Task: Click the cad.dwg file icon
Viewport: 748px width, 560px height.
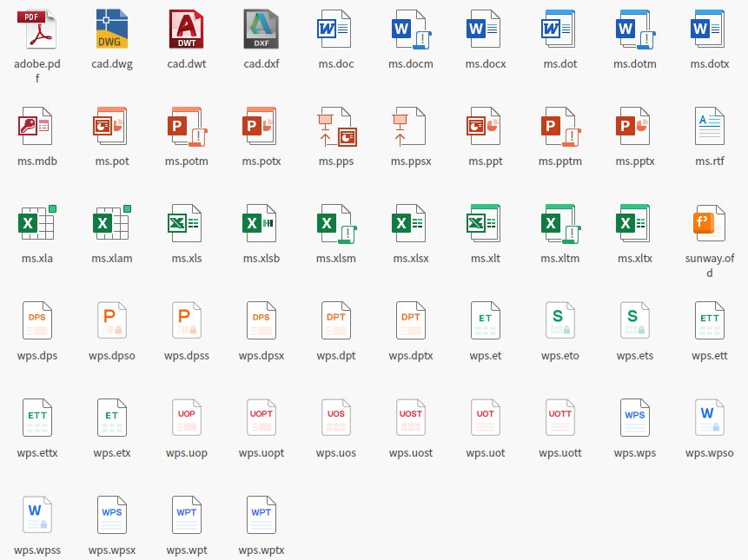Action: [x=112, y=30]
